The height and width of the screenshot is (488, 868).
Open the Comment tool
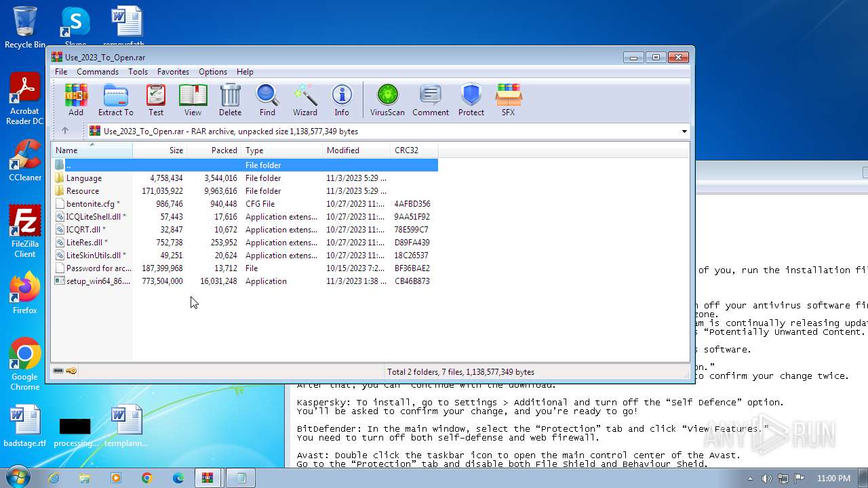pos(431,100)
